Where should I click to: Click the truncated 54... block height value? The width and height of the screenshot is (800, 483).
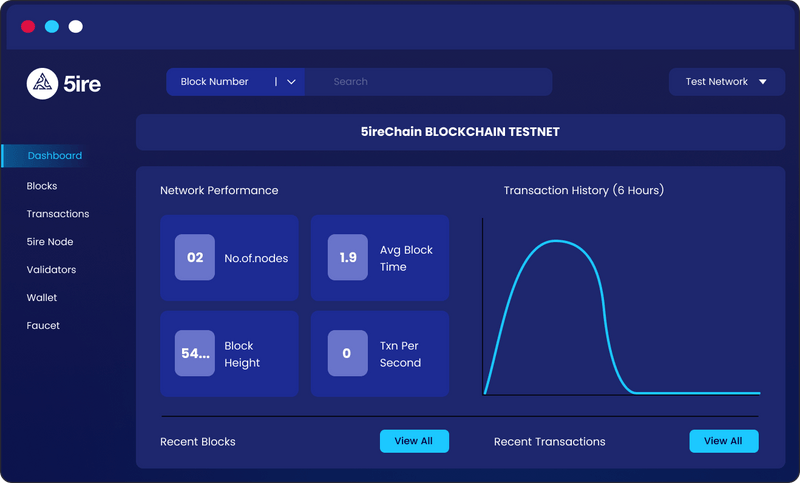pyautogui.click(x=195, y=353)
